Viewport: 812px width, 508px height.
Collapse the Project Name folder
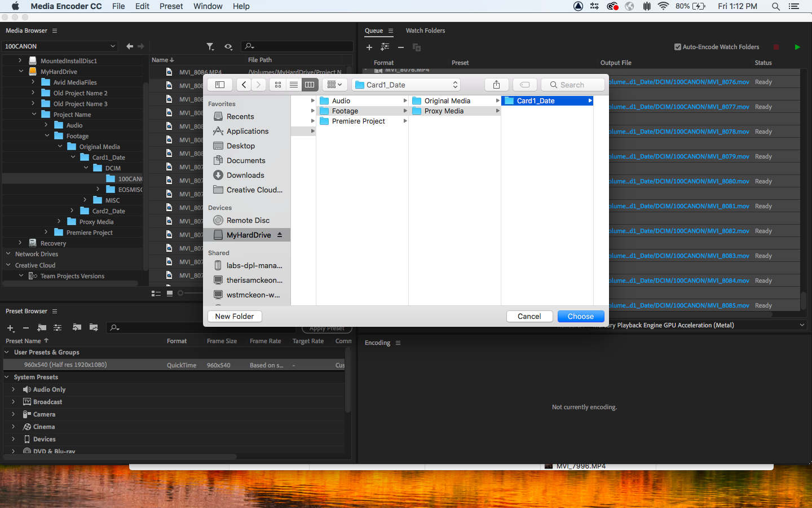pos(34,114)
